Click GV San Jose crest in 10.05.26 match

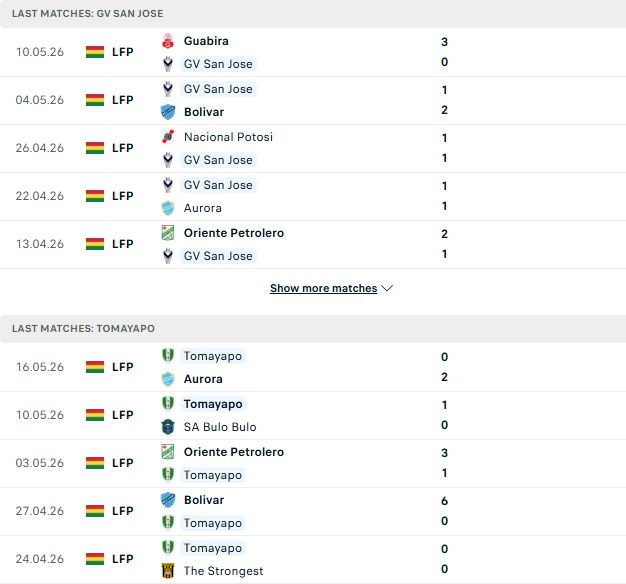(x=168, y=64)
